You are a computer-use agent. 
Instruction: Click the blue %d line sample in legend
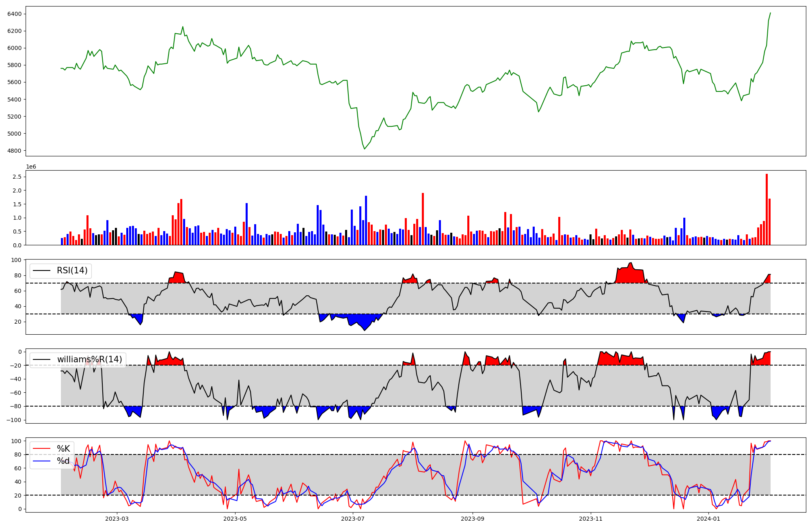point(41,461)
